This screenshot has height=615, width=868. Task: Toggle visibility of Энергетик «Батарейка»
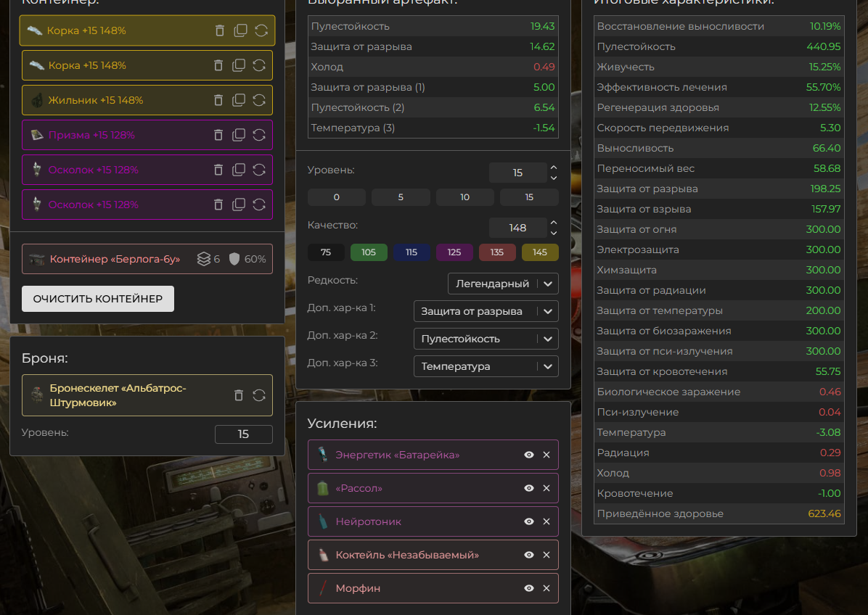pos(529,455)
